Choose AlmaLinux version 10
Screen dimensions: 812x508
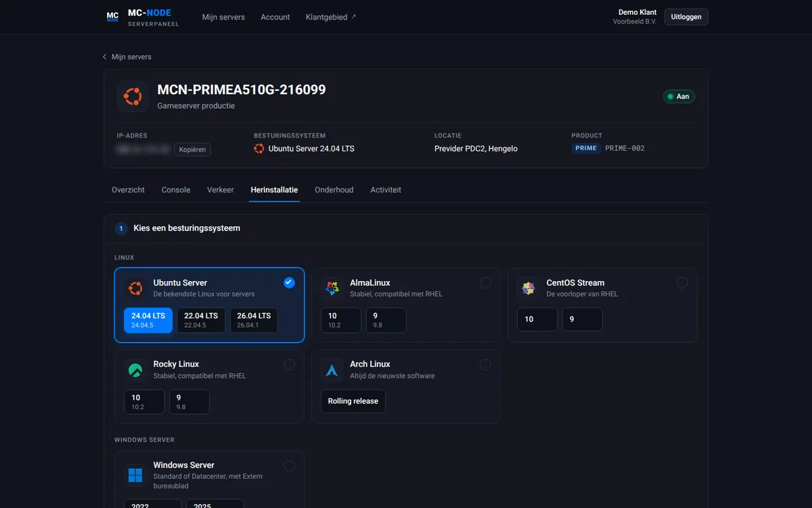coord(341,320)
